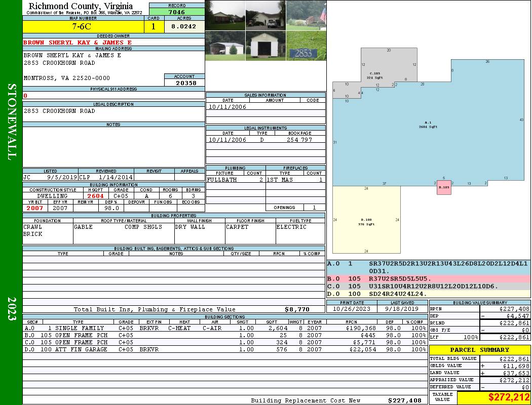Select the land value $37,653
532x405 pixels.
[x=505, y=373]
